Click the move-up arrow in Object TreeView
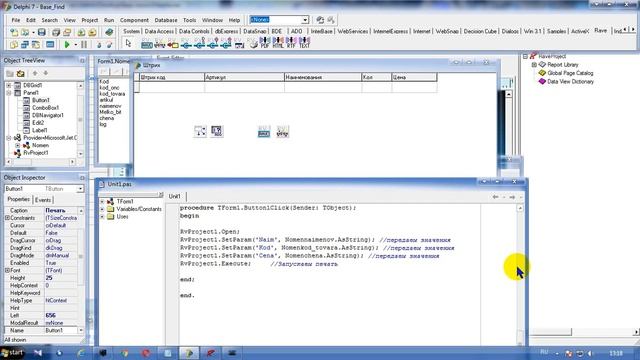 (35, 73)
